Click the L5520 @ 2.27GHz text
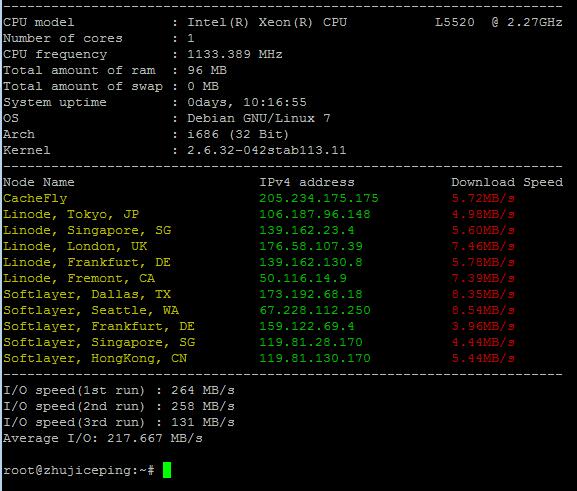This screenshot has width=577, height=491. (x=499, y=22)
